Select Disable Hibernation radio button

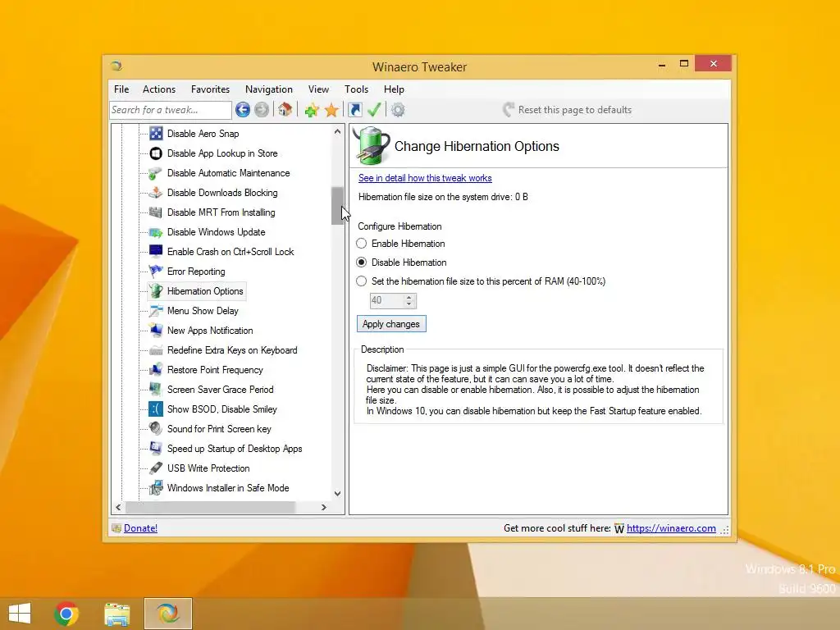click(362, 262)
